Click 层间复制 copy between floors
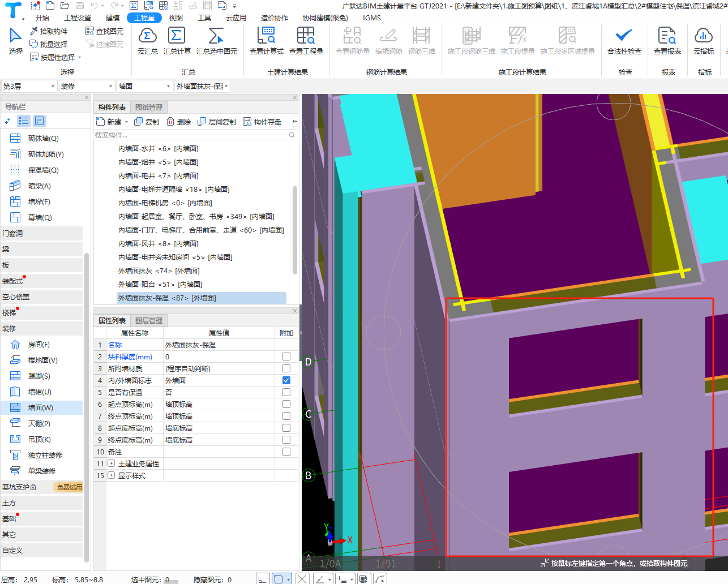 (x=217, y=122)
